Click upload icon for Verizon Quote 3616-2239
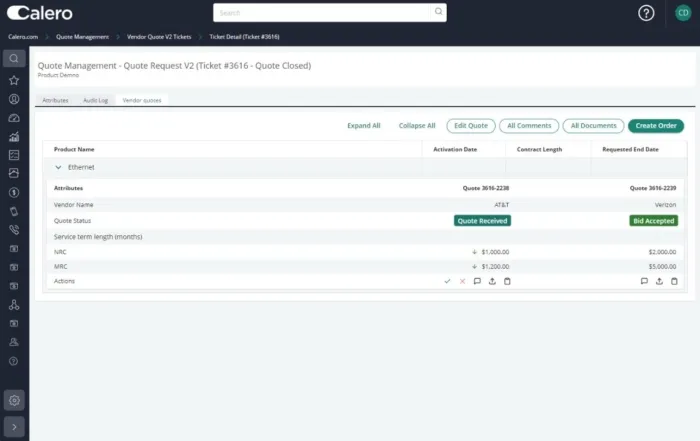 coord(659,281)
